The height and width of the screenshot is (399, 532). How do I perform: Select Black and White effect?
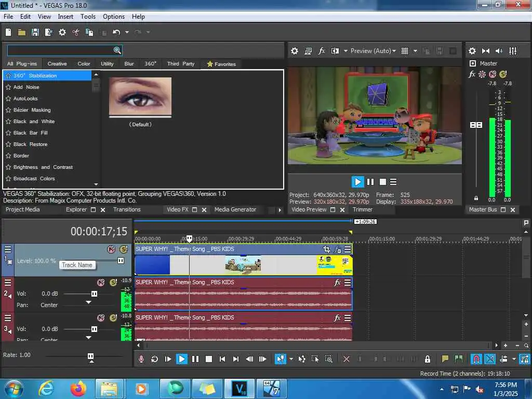point(34,122)
